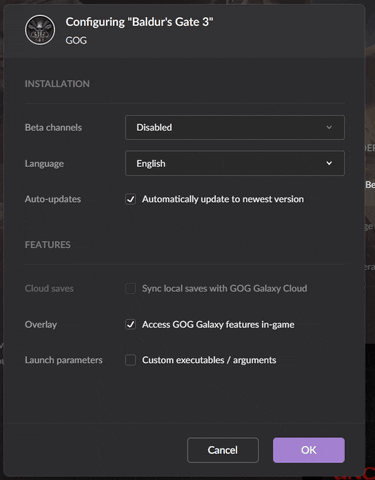Click the GOG platform label
The height and width of the screenshot is (480, 375).
[76, 40]
